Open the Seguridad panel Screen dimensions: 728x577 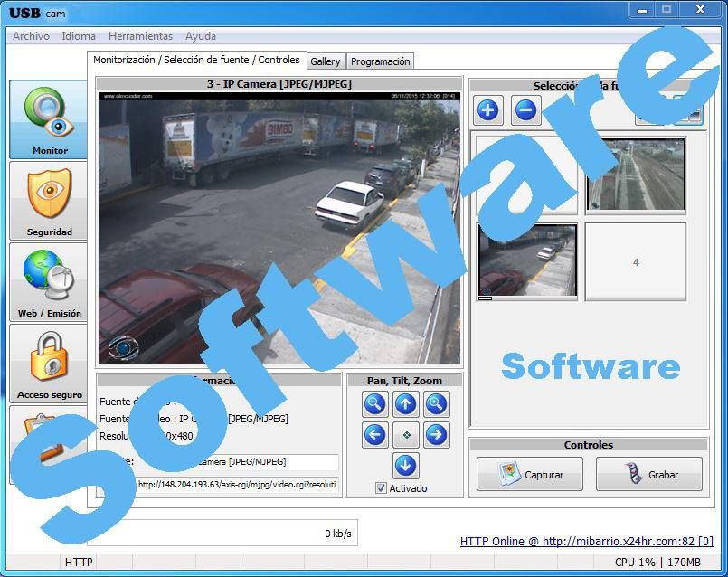point(49,199)
